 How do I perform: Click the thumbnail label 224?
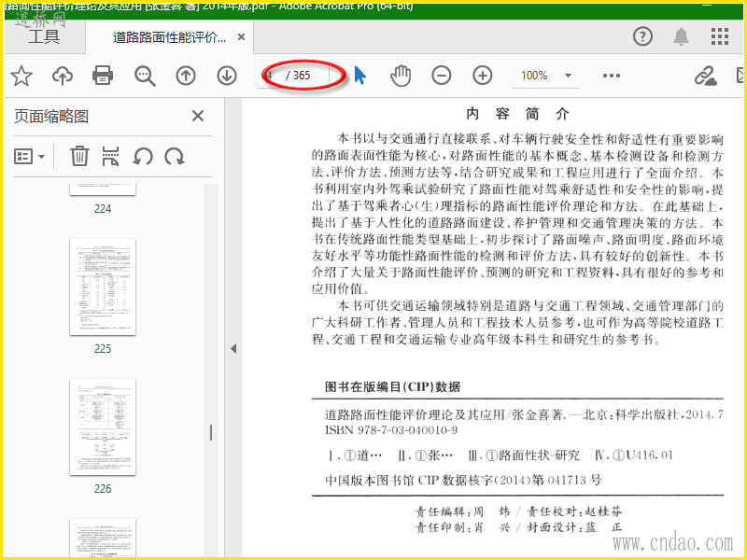tap(103, 208)
